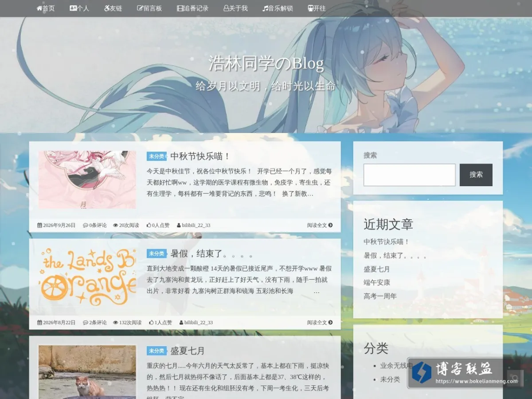
Task: Click the ID card icon beside 个人
Action: click(73, 8)
